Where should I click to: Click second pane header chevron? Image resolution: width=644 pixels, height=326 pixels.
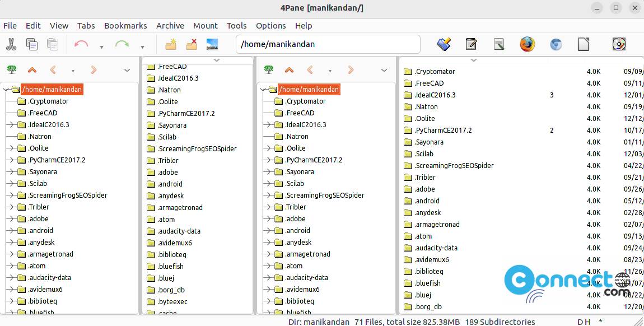pyautogui.click(x=217, y=60)
